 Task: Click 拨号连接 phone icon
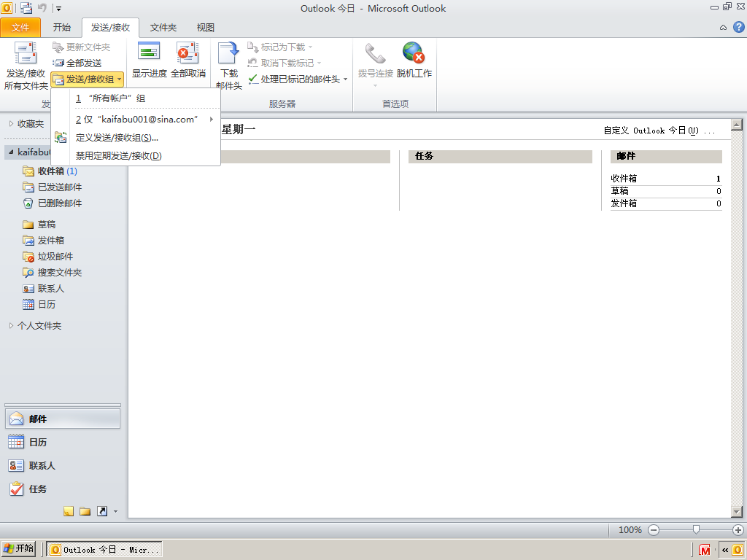click(x=375, y=52)
